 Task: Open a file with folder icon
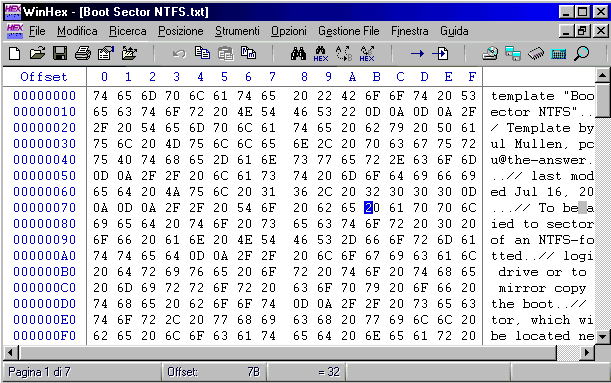[x=37, y=53]
